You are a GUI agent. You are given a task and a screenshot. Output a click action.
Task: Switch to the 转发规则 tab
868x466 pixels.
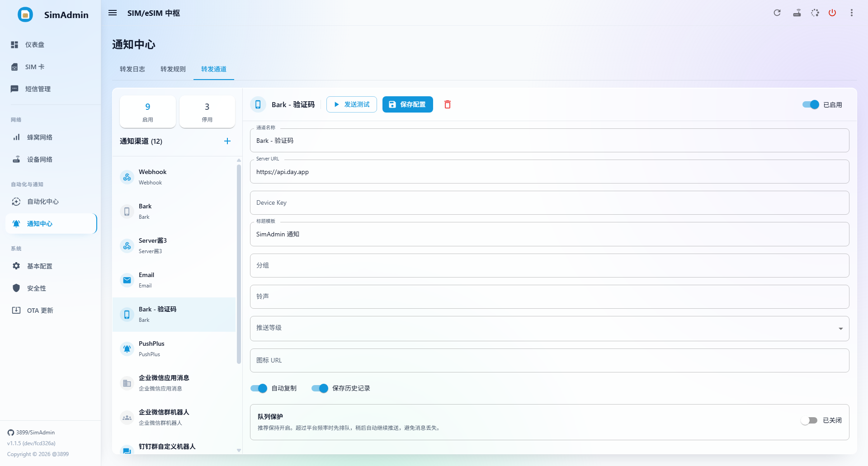(x=173, y=69)
